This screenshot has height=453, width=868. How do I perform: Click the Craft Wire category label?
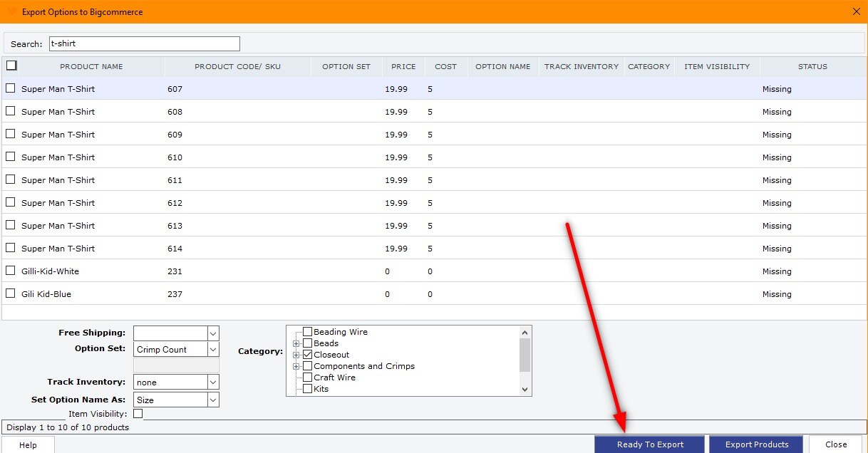[334, 377]
